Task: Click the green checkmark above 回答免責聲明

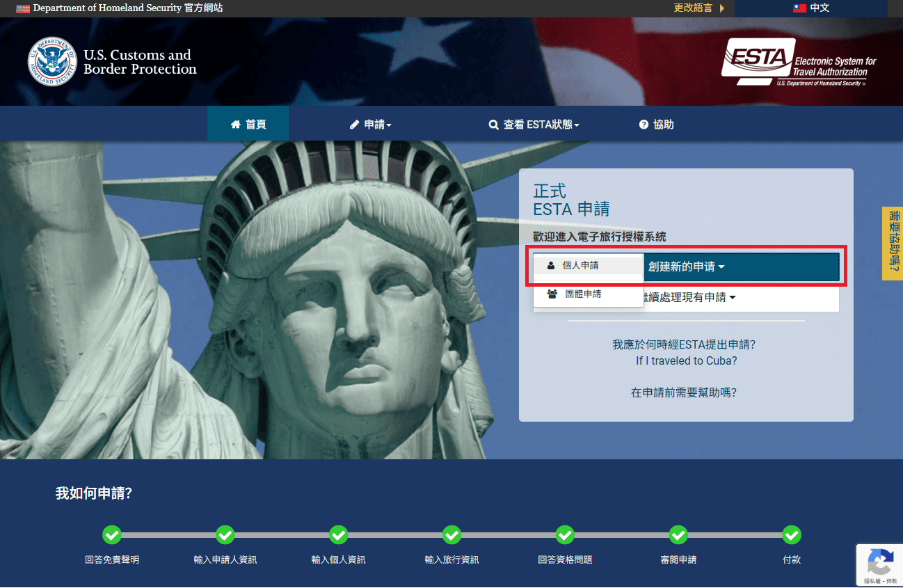Action: coord(112,535)
